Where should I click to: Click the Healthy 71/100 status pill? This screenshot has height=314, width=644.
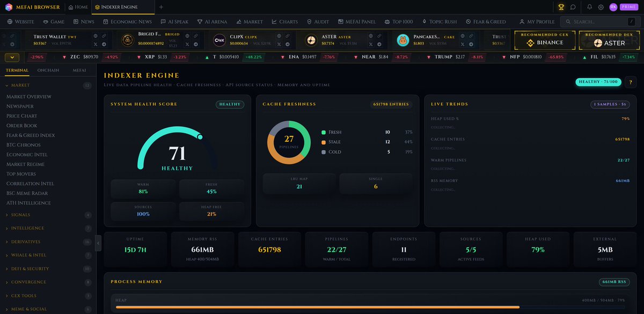click(x=598, y=82)
